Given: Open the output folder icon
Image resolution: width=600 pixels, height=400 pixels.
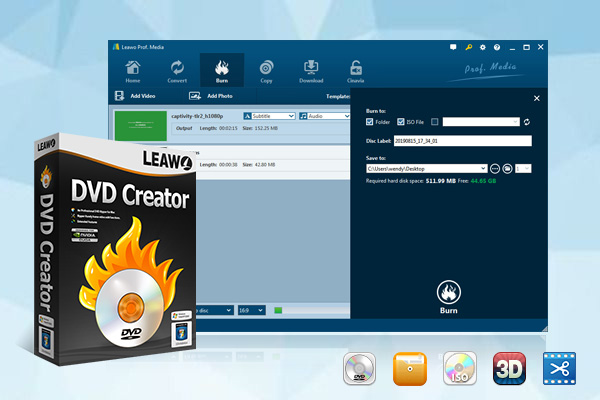Looking at the screenshot, I should tap(507, 168).
